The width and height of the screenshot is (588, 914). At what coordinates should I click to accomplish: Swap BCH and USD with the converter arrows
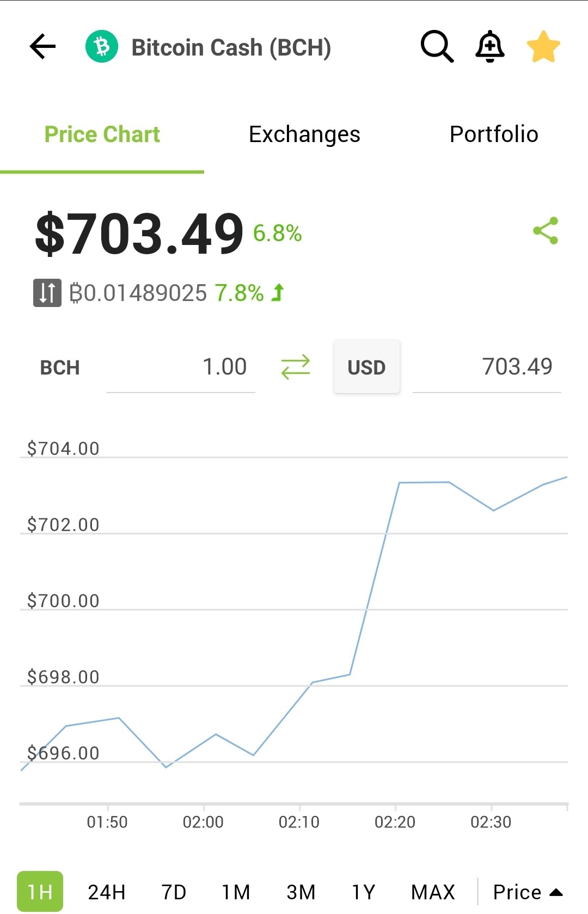click(296, 367)
